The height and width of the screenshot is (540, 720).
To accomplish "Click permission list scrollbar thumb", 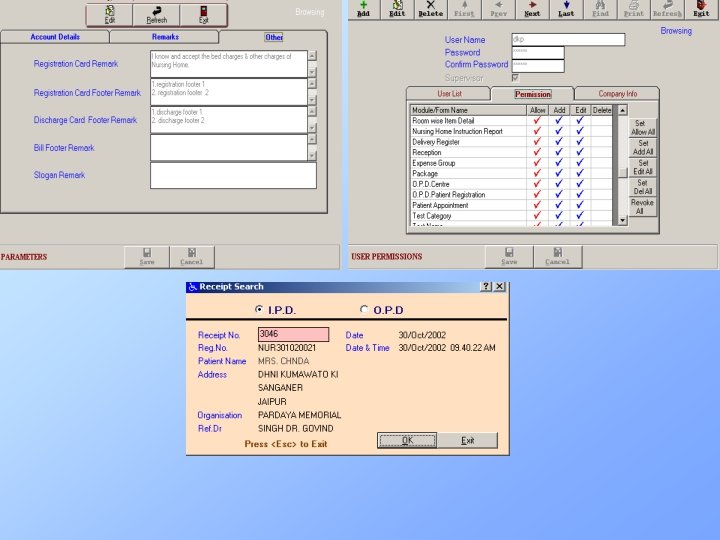I will 623,173.
